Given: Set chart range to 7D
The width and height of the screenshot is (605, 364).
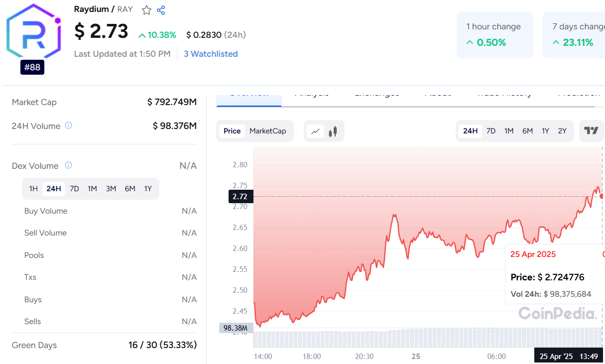Looking at the screenshot, I should 491,131.
